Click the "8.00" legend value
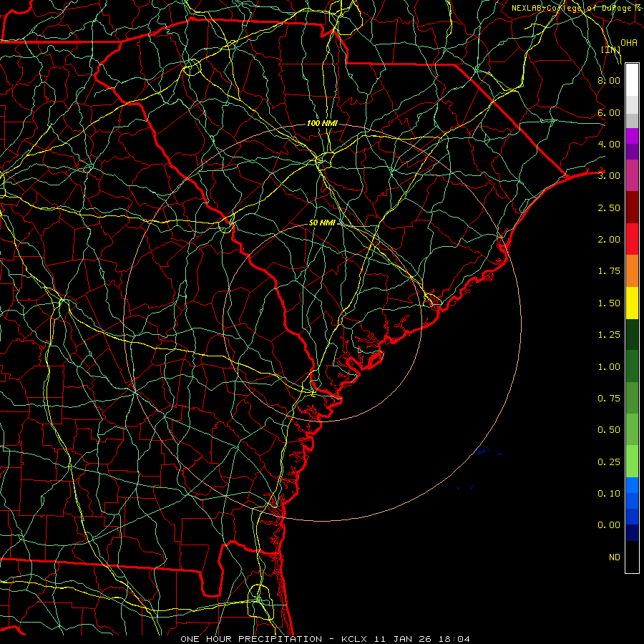The height and width of the screenshot is (644, 644). 609,80
